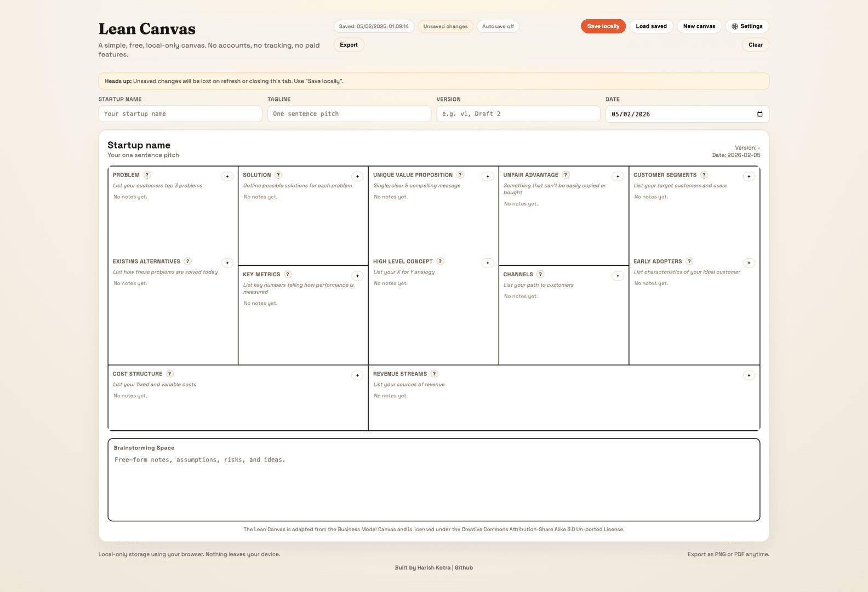Add a note to High Level Concept
868x592 pixels.
(488, 263)
